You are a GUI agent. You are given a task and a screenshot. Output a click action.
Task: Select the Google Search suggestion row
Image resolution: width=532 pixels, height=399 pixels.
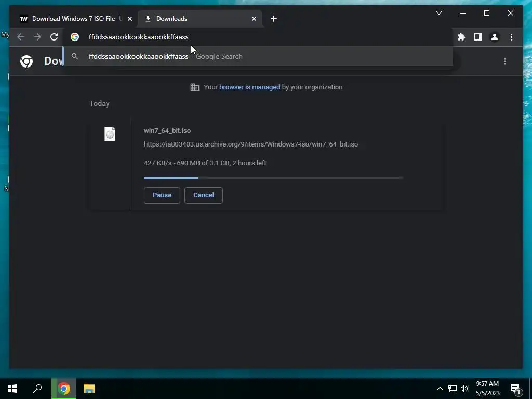pyautogui.click(x=258, y=56)
